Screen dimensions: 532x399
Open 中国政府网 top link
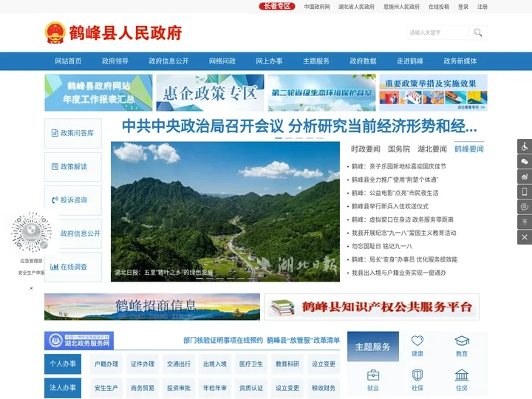317,7
